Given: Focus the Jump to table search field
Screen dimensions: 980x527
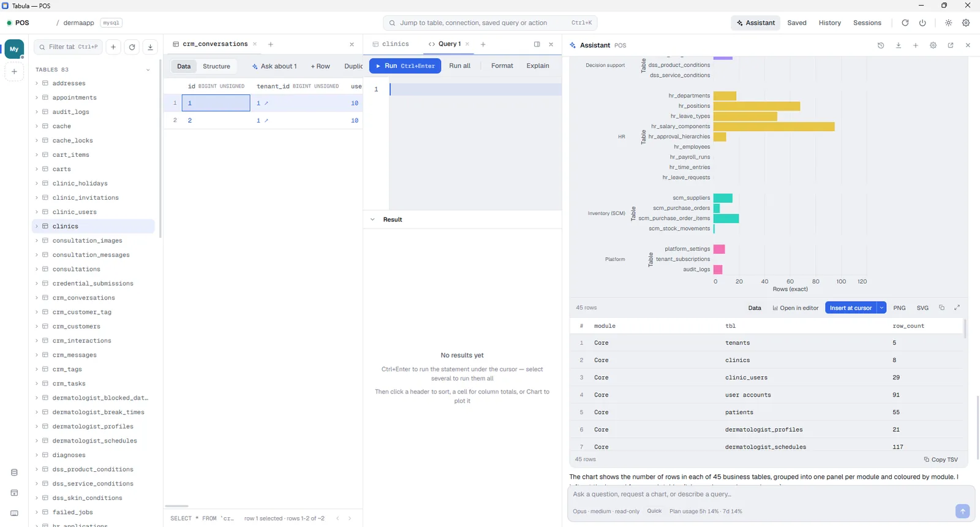Looking at the screenshot, I should (x=490, y=23).
